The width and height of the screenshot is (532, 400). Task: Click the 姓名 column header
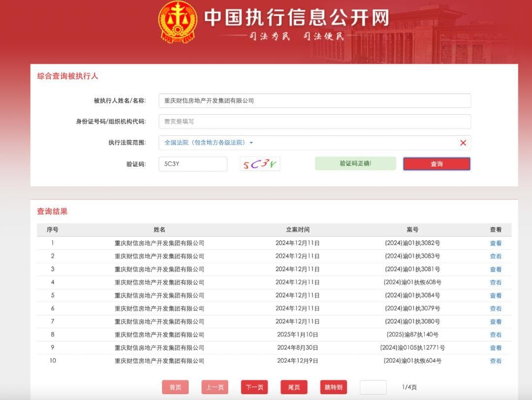click(x=159, y=229)
